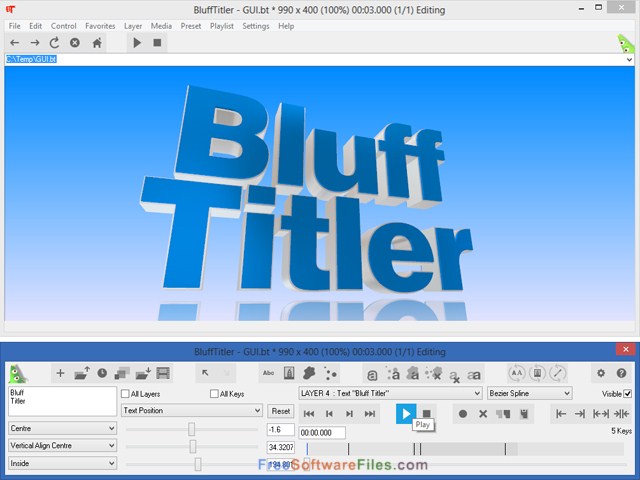Click the align keys to start icon
This screenshot has height=480, width=640.
561,414
